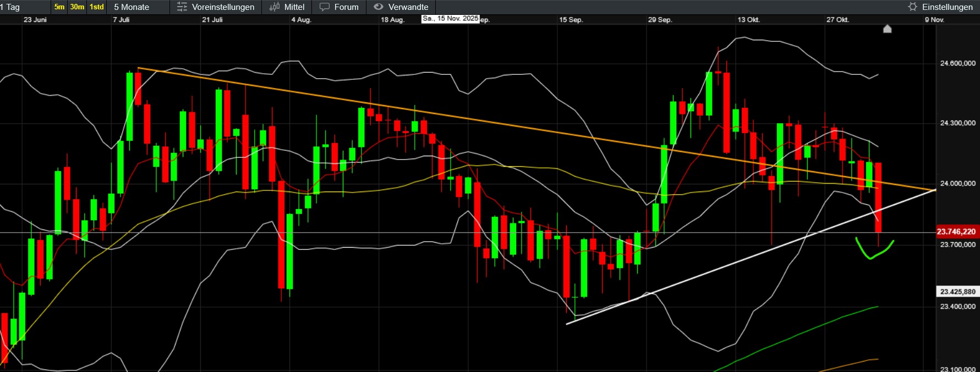Open the 5 Monate period selector
Viewport: 980px width, 372px height.
[x=132, y=7]
